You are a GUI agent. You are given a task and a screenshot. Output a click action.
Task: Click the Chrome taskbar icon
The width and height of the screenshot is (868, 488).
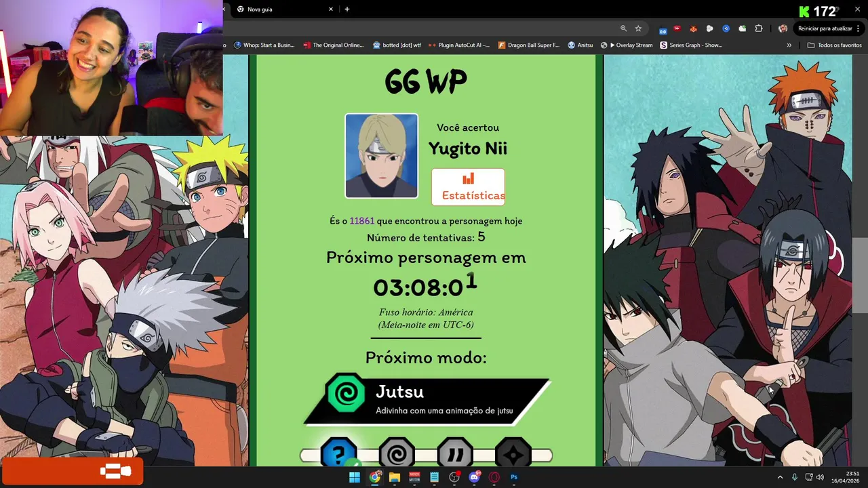(374, 477)
